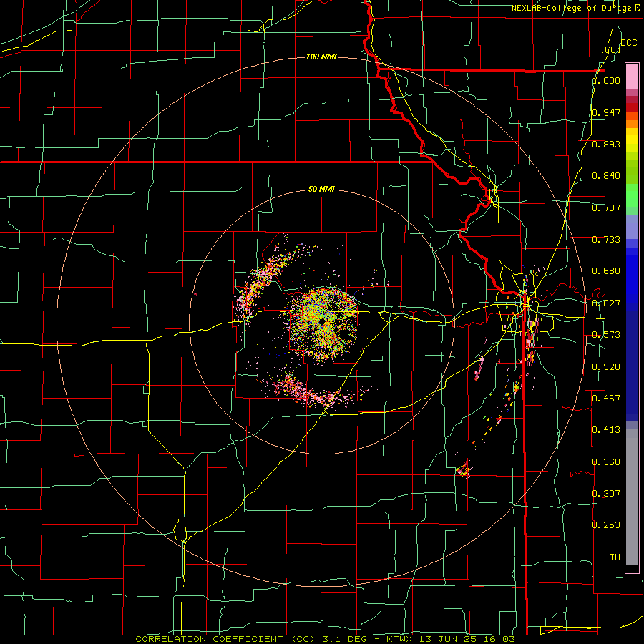Click the black radar site hole at the echo center
Screen dimensions: 644x644
[321, 321]
